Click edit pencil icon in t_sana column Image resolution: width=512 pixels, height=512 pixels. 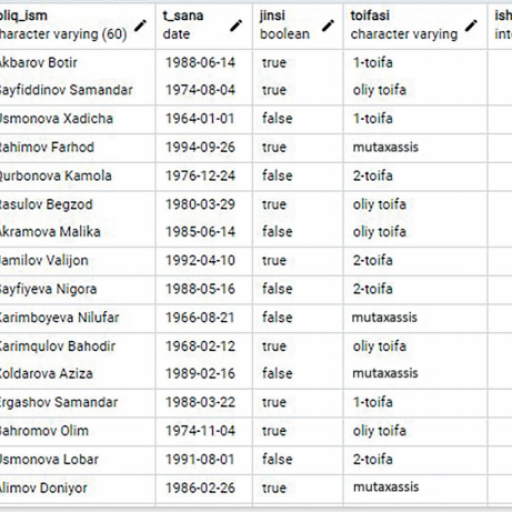click(x=236, y=25)
